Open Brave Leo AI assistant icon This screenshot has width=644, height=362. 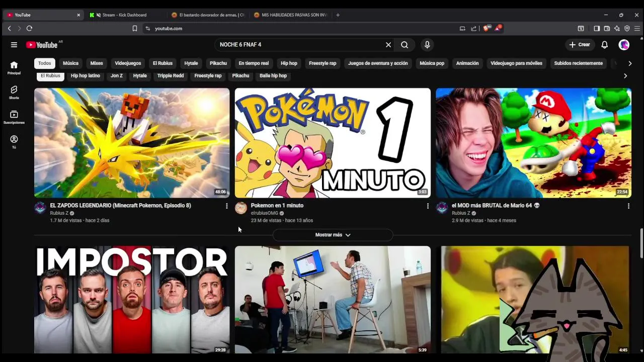click(617, 29)
